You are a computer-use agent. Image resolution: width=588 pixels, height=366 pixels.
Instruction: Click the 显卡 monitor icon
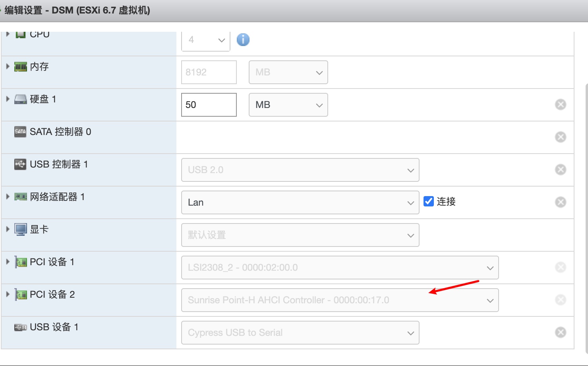[20, 229]
